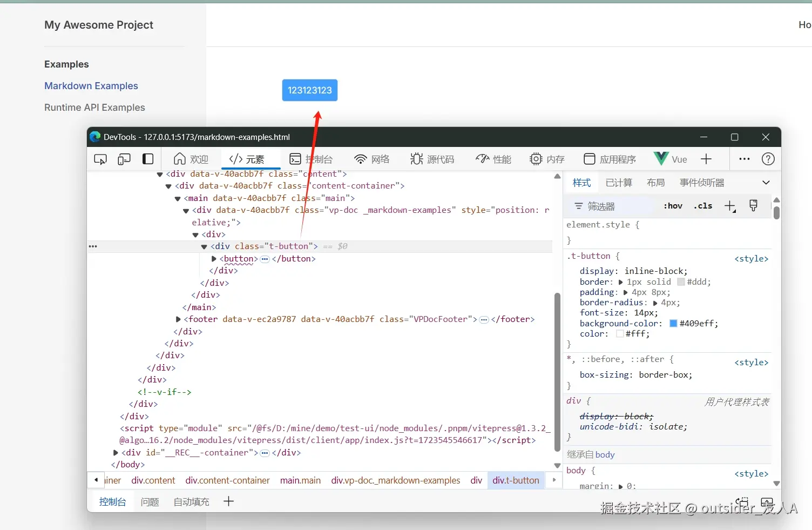Image resolution: width=812 pixels, height=530 pixels.
Task: Open the Performance (性能) tab
Action: pyautogui.click(x=493, y=159)
